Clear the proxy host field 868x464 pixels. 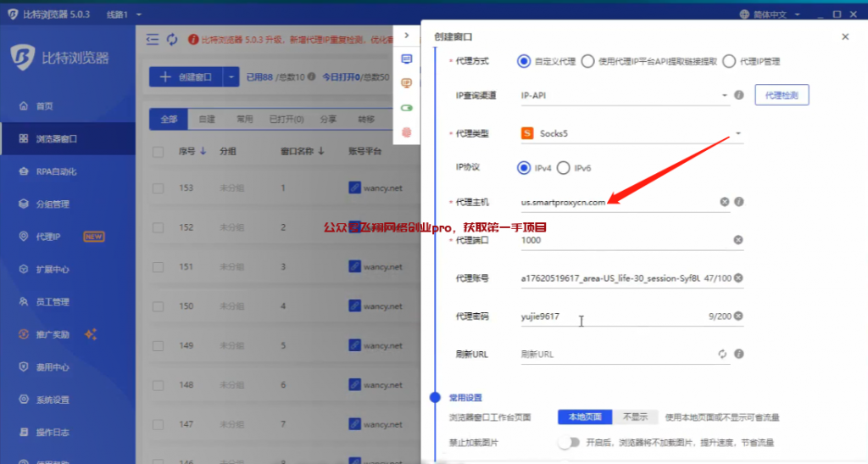[x=725, y=202]
